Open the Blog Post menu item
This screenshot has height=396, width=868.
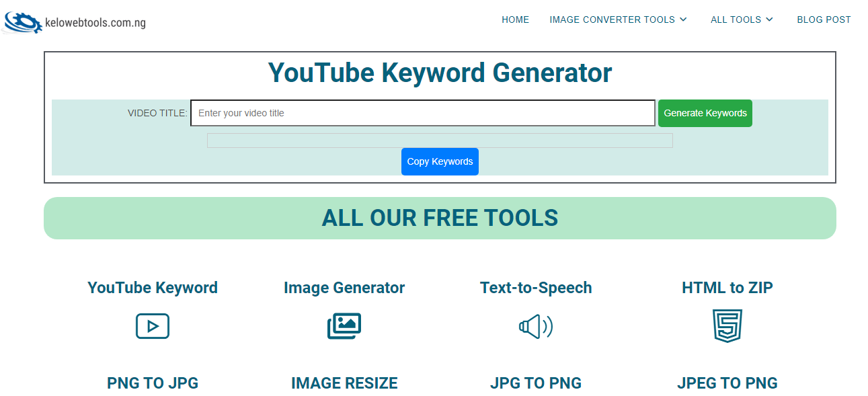pyautogui.click(x=824, y=19)
